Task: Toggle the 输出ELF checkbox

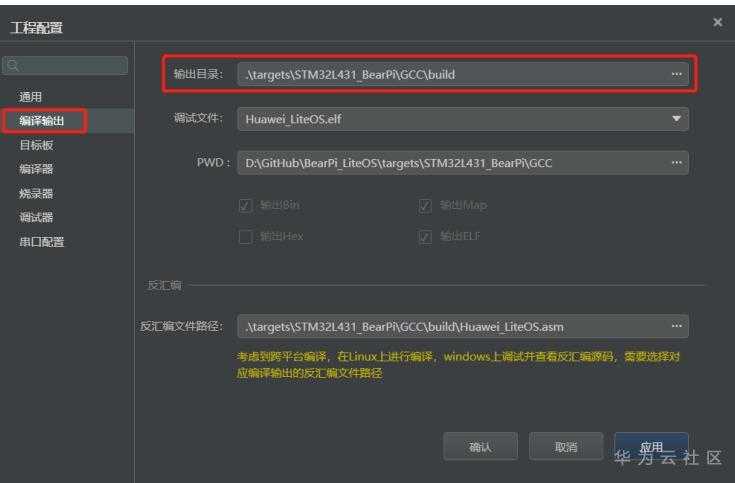Action: [x=425, y=236]
